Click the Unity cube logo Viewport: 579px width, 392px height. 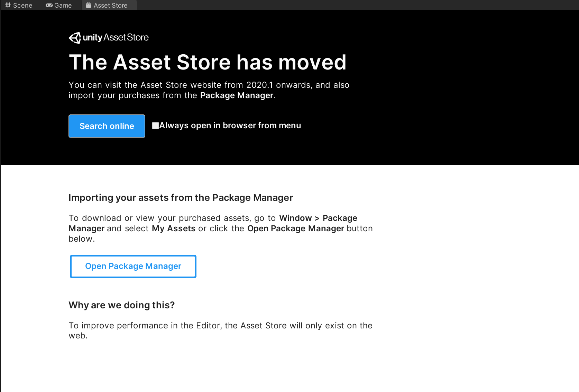click(x=75, y=38)
